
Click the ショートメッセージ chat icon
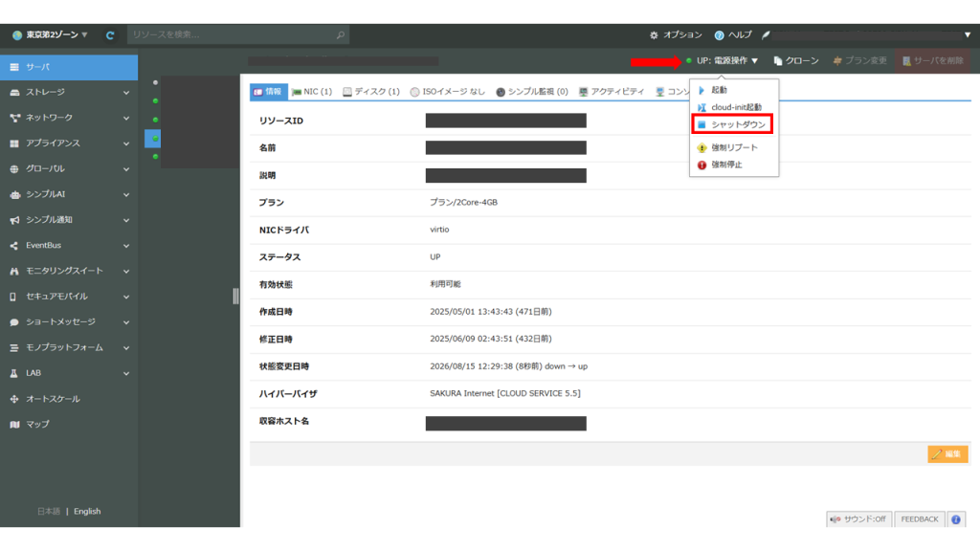tap(14, 322)
